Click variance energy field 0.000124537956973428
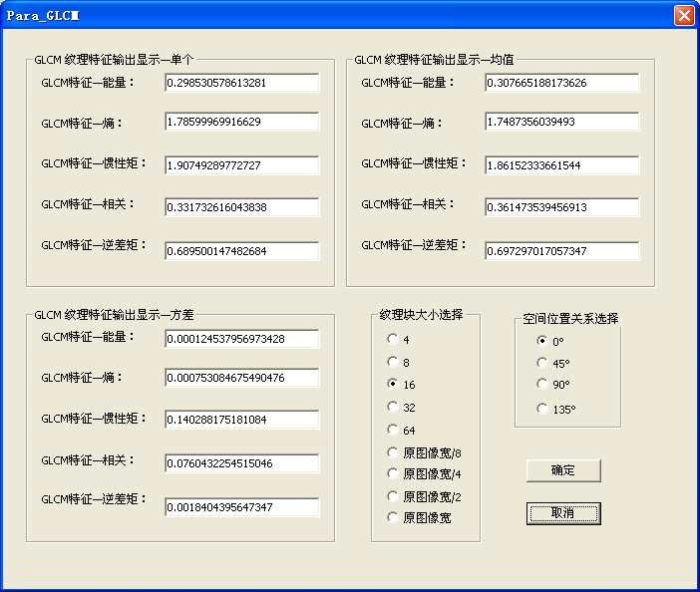Image resolution: width=700 pixels, height=592 pixels. pyautogui.click(x=242, y=339)
